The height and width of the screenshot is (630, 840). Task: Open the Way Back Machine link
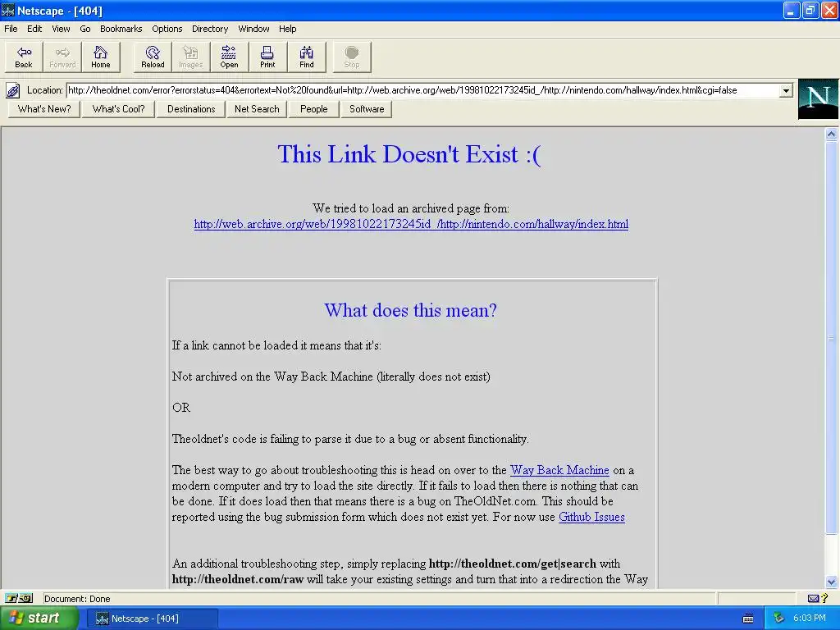(x=559, y=470)
